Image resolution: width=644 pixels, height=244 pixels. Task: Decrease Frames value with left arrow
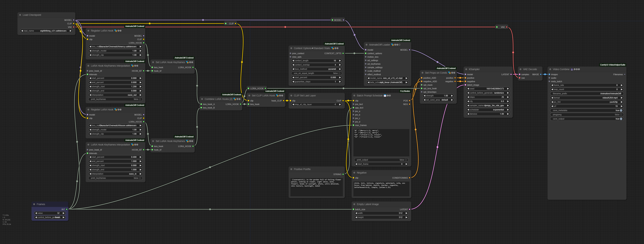point(36,213)
